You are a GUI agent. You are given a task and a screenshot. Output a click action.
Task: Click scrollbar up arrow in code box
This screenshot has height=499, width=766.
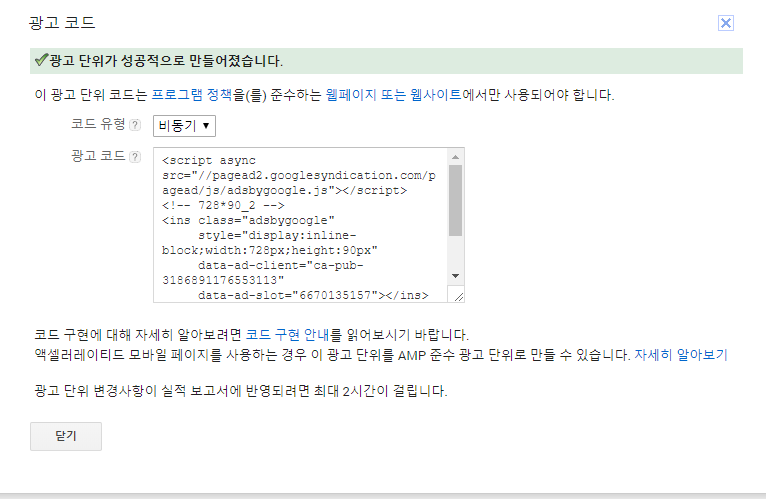pos(455,157)
